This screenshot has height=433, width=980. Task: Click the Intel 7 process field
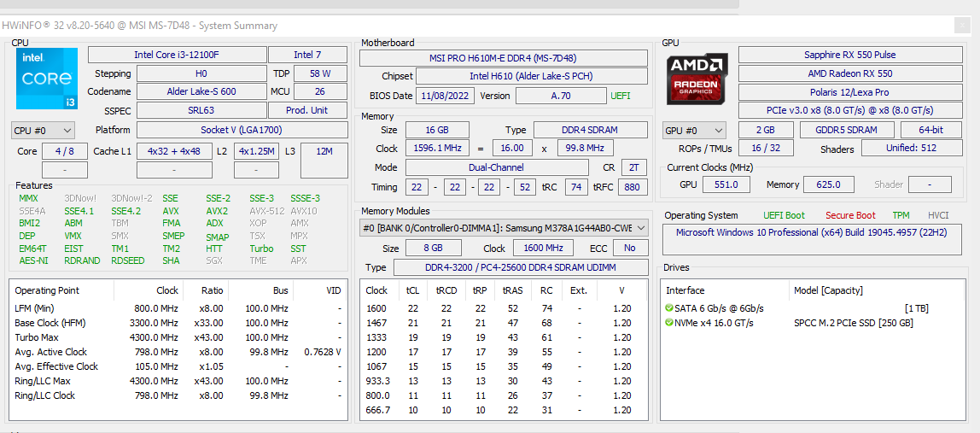point(307,55)
